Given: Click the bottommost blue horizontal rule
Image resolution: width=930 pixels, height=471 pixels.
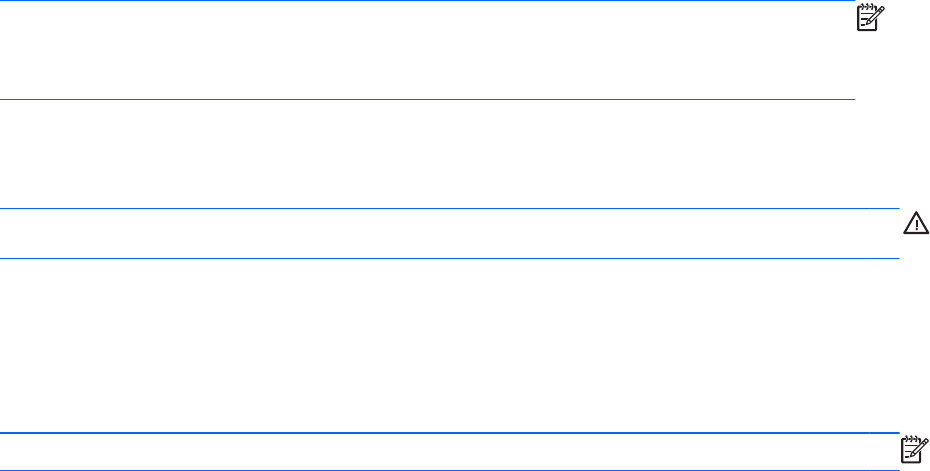Looking at the screenshot, I should click(449, 470).
